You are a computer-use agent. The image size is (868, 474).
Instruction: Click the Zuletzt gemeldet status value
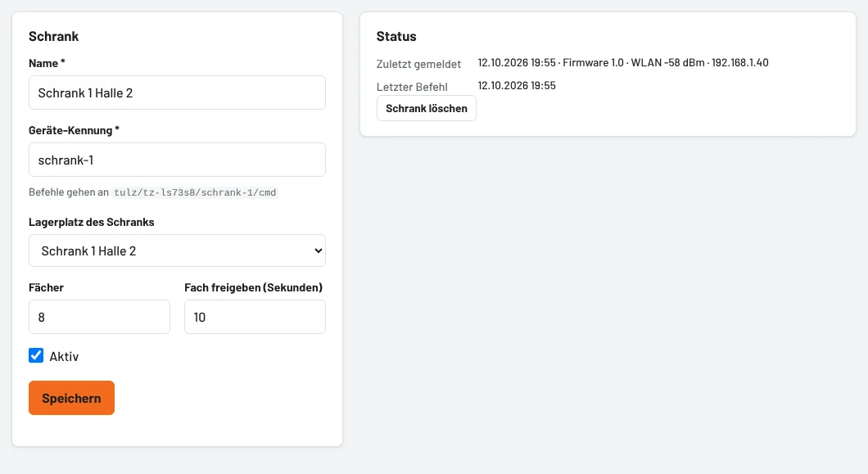point(623,62)
